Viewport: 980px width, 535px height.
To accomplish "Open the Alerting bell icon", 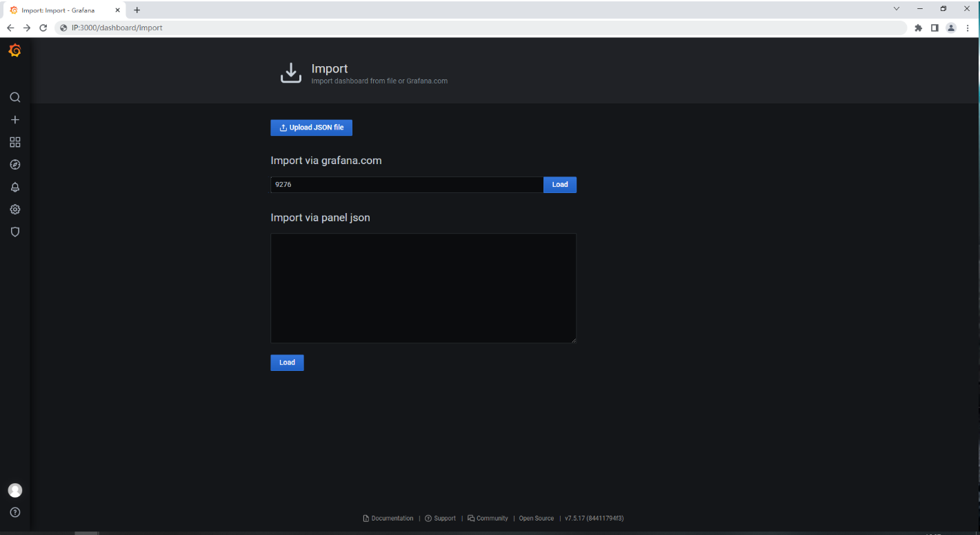I will 15,188.
